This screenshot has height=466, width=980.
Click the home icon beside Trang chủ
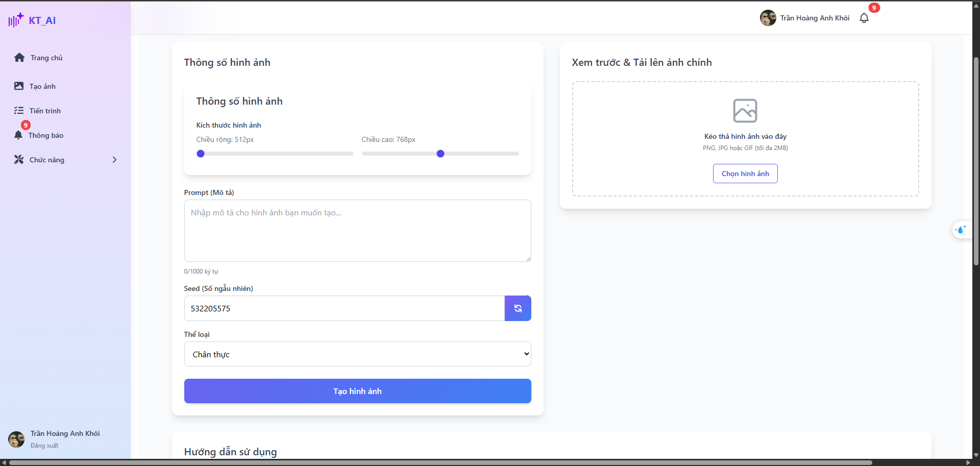coord(19,58)
